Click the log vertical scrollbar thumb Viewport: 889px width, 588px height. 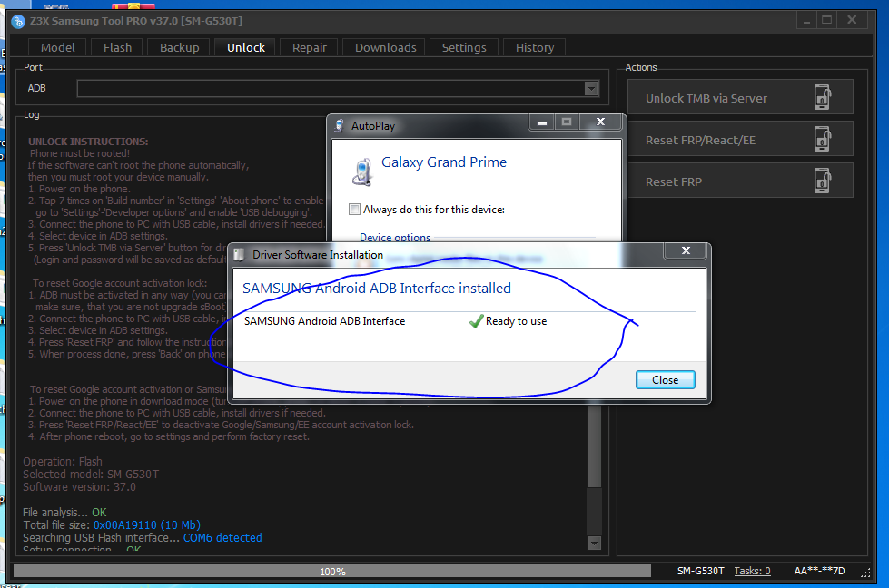[x=594, y=447]
